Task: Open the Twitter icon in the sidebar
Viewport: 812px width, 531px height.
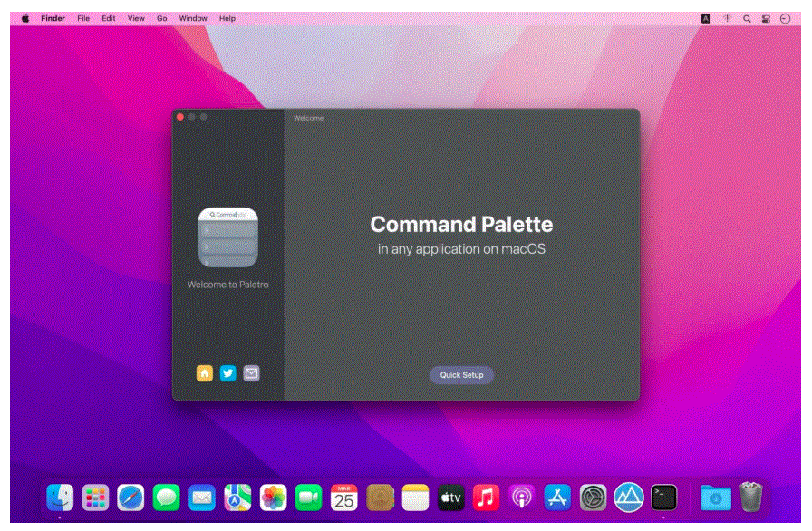Action: [227, 373]
